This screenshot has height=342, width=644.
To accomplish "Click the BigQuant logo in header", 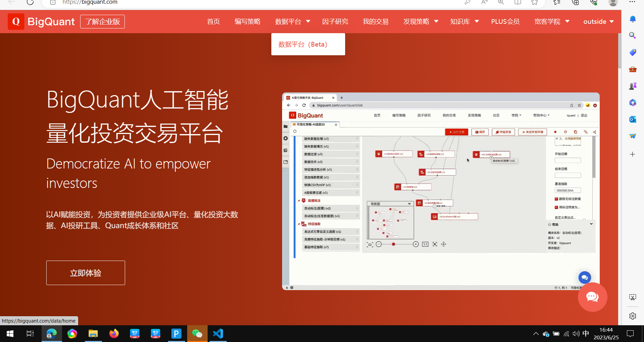I will pos(41,21).
